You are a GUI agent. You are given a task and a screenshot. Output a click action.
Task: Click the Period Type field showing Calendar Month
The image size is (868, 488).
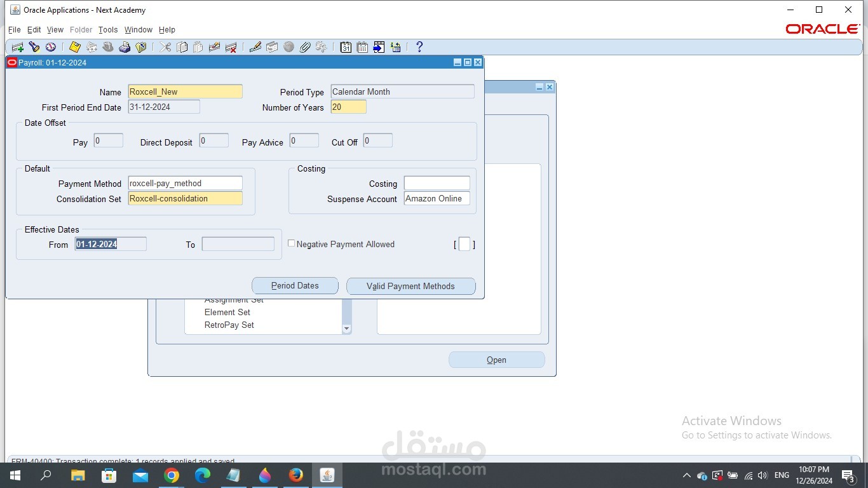pyautogui.click(x=402, y=91)
